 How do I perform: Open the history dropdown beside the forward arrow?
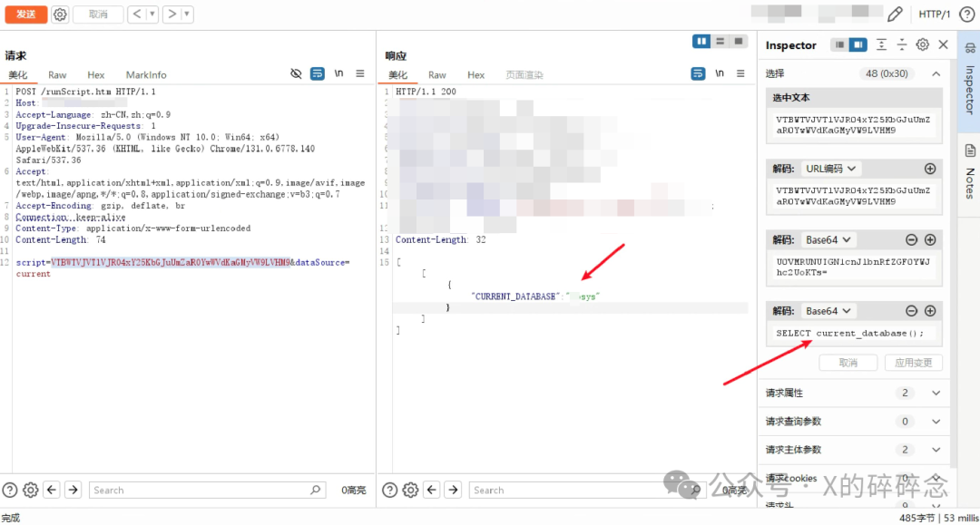point(187,14)
